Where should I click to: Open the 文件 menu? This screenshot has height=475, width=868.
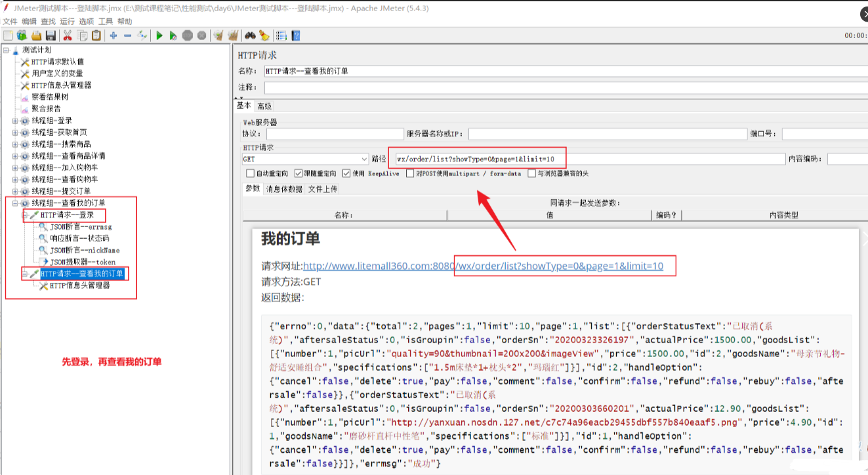[x=10, y=22]
